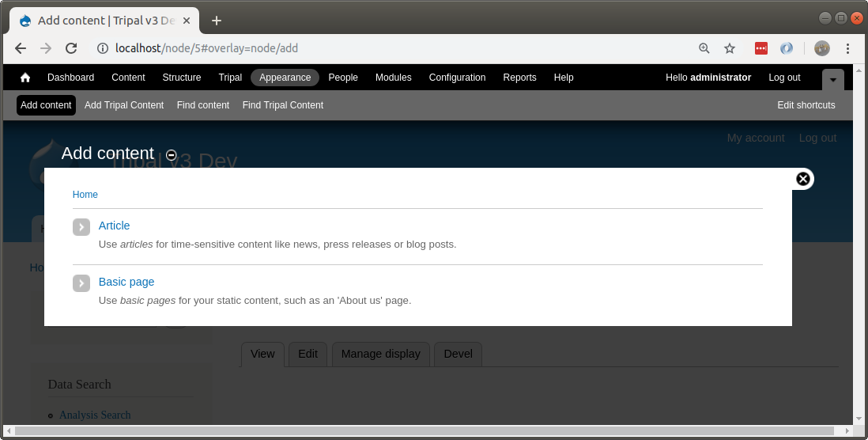Close the Add content overlay

point(803,179)
